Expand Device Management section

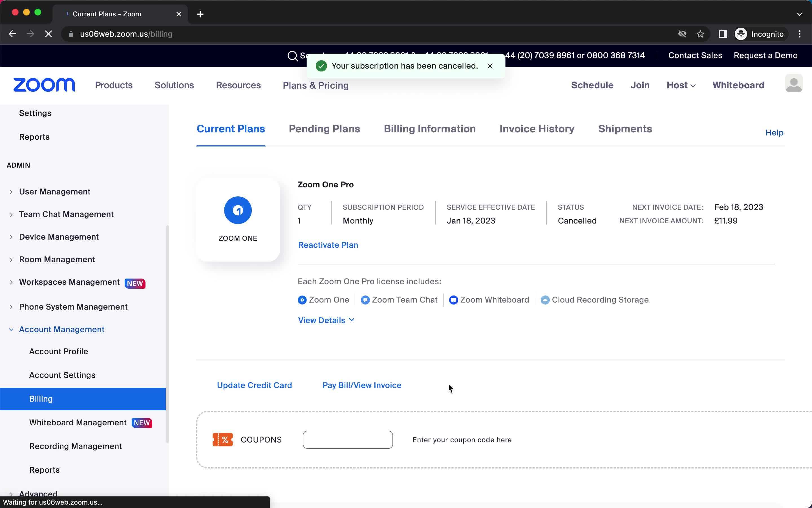[11, 237]
